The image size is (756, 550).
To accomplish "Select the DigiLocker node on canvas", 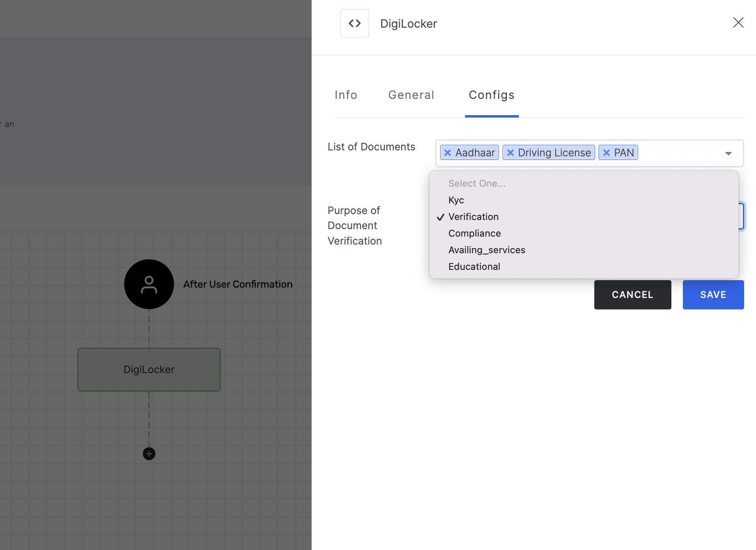I will [x=149, y=370].
